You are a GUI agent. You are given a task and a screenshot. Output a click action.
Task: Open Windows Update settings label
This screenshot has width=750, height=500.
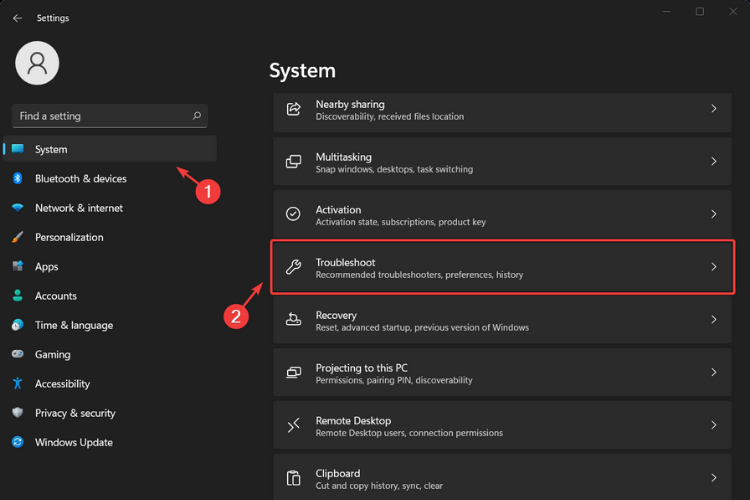[x=74, y=442]
